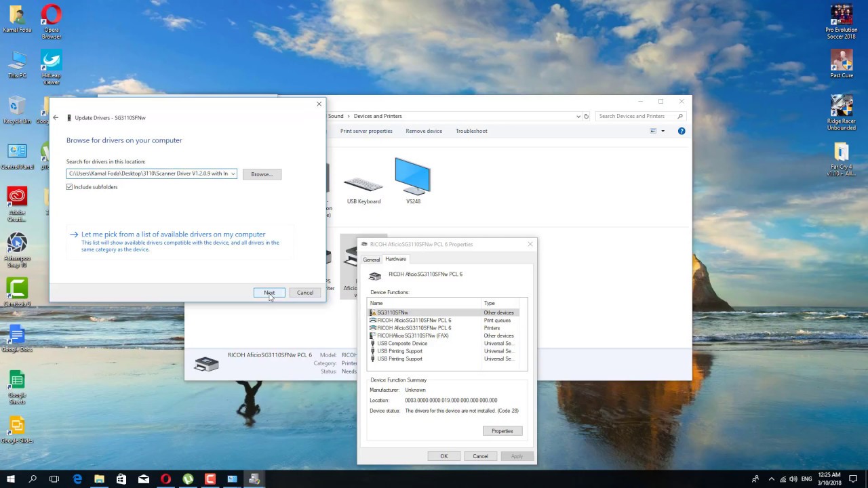Screen dimensions: 868x488
Task: Open Help in Devices and Printers
Action: click(682, 131)
